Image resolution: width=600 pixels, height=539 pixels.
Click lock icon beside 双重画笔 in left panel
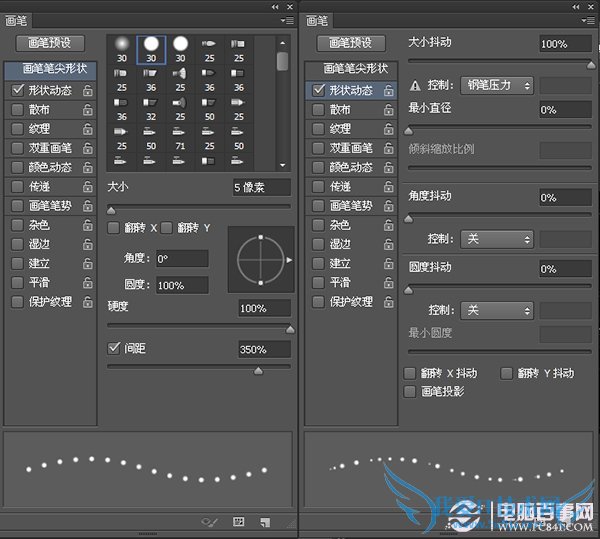[88, 148]
